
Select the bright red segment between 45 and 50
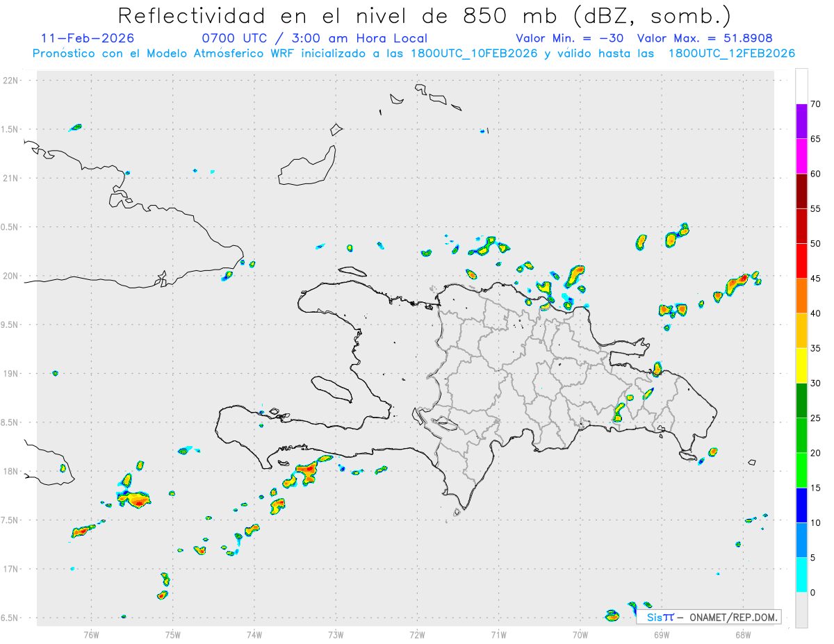coord(801,261)
